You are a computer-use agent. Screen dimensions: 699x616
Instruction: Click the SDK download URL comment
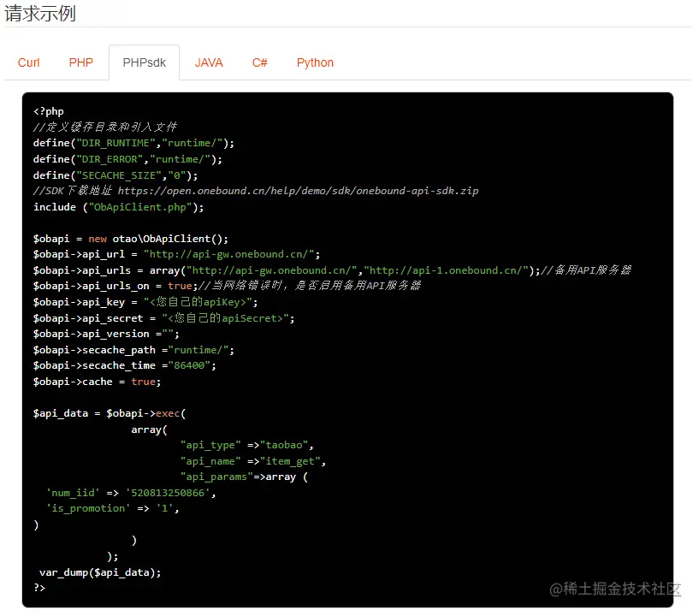click(x=256, y=191)
